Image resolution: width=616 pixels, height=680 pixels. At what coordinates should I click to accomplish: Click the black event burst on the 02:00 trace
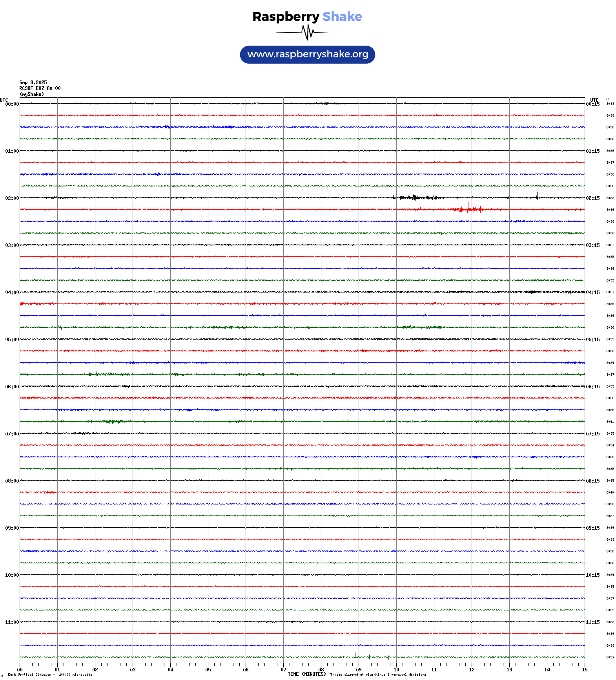[416, 197]
